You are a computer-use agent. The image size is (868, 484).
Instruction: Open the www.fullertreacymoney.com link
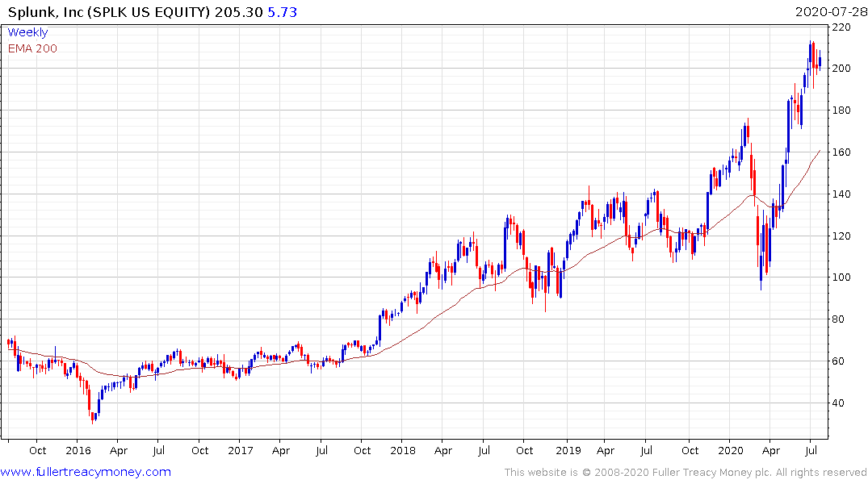pos(86,472)
